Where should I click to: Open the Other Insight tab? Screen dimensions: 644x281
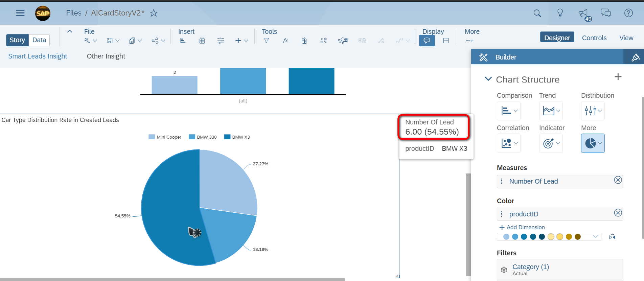106,56
